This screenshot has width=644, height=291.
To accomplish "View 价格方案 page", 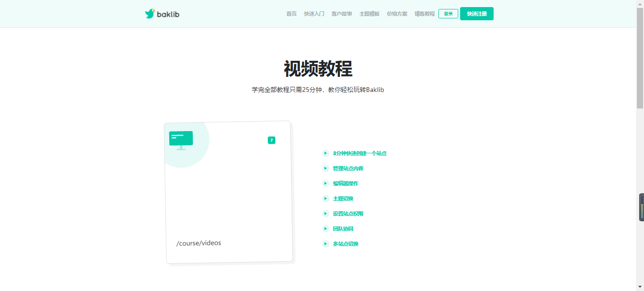I will pos(397,14).
